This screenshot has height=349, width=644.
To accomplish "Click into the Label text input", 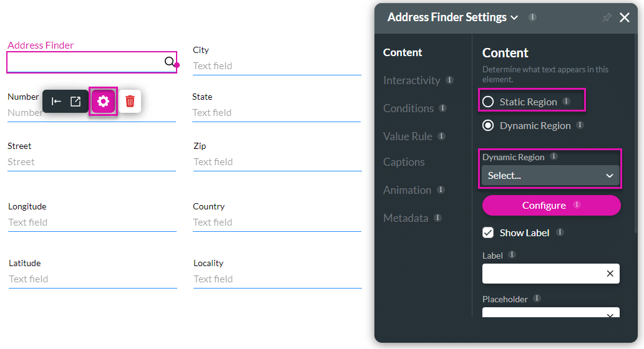I will (x=542, y=274).
